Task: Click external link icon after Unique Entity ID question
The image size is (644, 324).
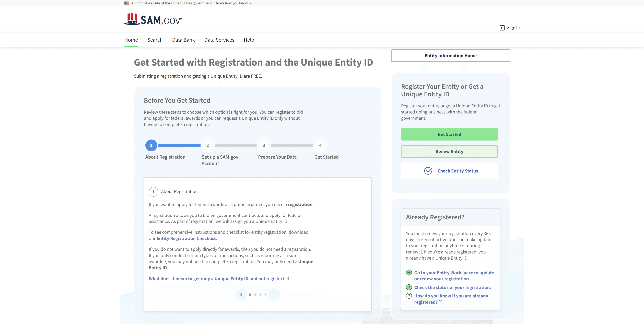Action: pos(287,279)
